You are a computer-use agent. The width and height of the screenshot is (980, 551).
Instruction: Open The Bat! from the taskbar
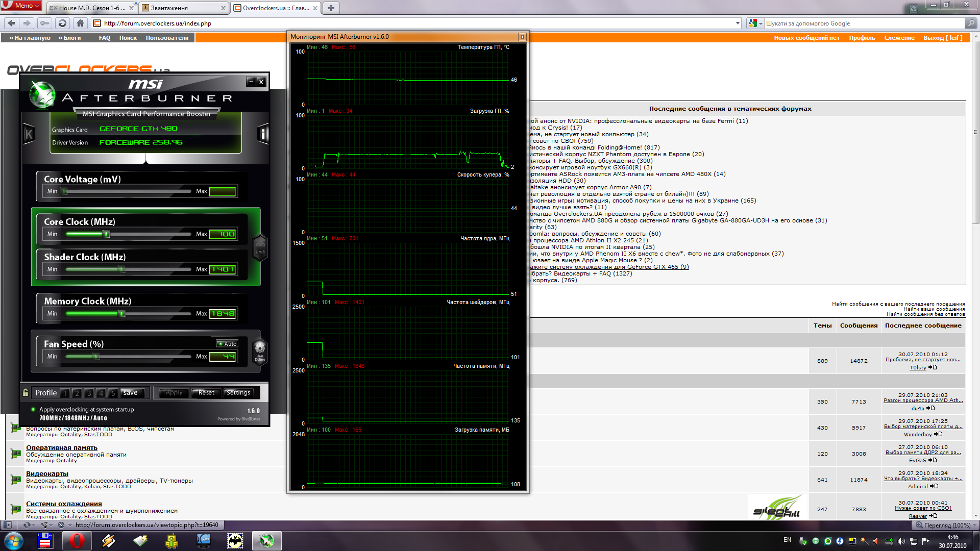(235, 541)
